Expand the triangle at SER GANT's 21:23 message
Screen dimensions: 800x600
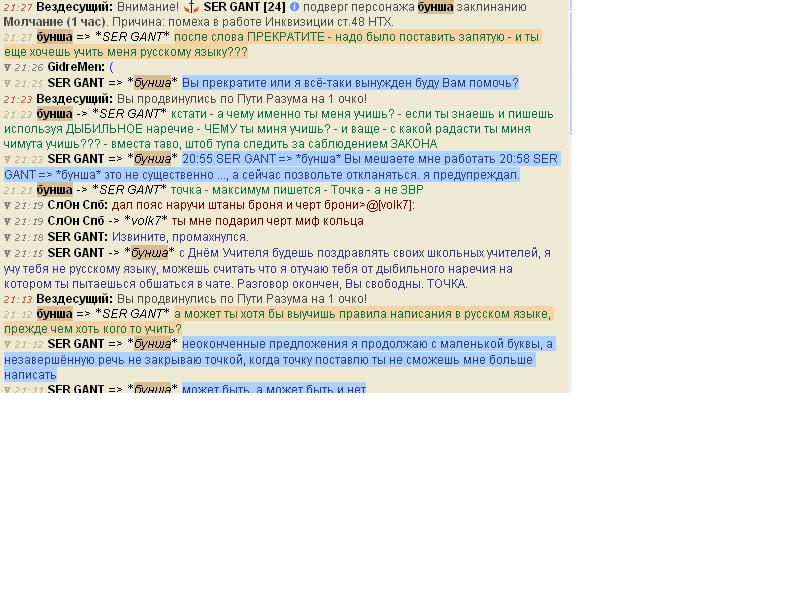tap(7, 160)
